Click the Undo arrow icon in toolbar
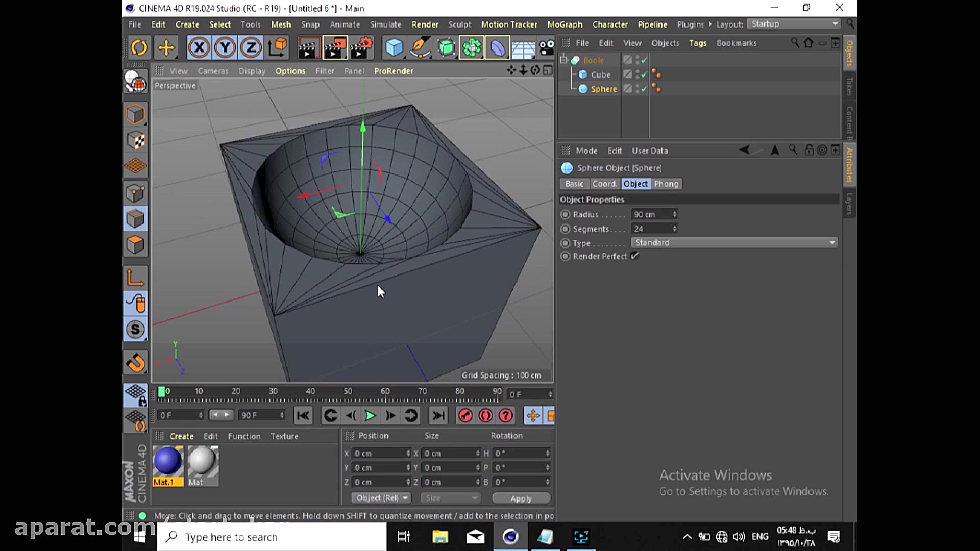Viewport: 980px width, 551px height. (139, 48)
